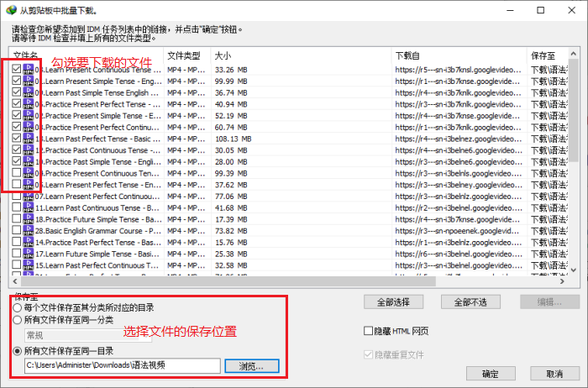Click MP4 icon of Practice Past Continuous Tense row
This screenshot has width=588, height=388.
(28, 150)
